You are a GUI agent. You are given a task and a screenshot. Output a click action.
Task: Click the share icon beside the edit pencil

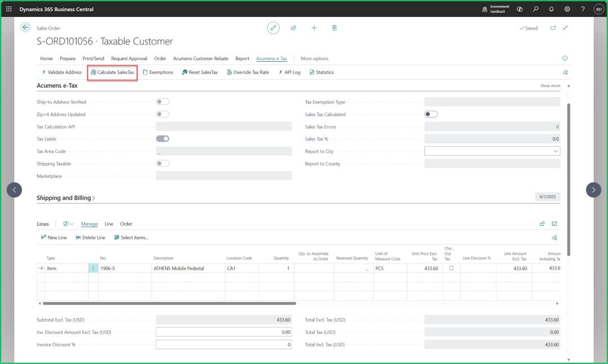294,28
